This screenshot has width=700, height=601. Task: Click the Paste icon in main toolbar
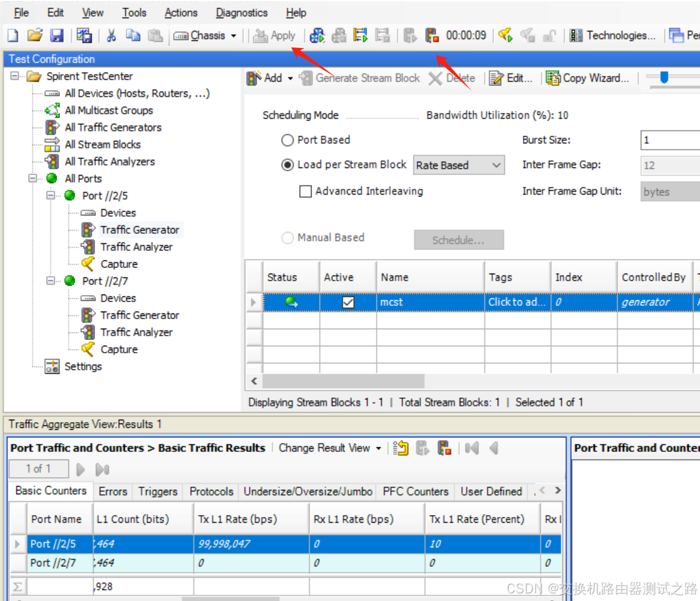(155, 35)
